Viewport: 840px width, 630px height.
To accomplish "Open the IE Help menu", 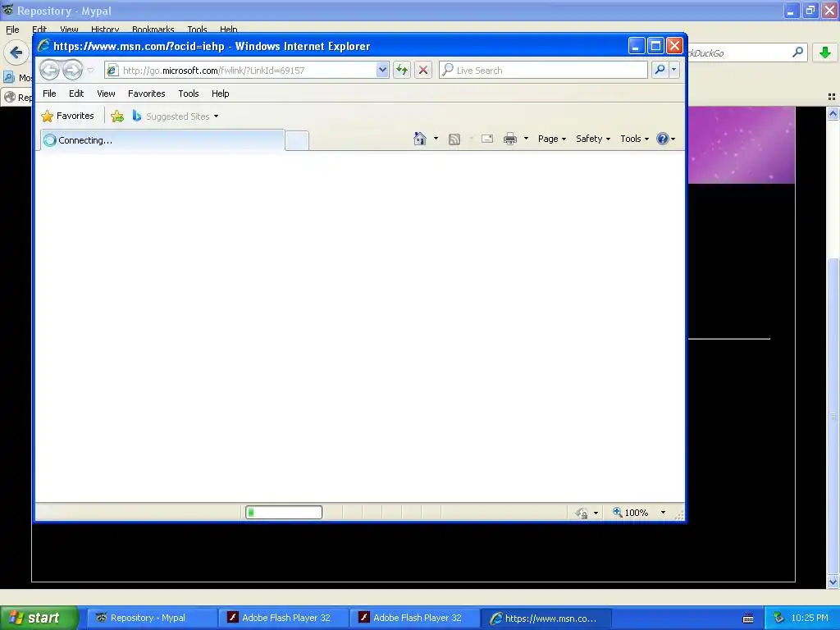I will 220,94.
